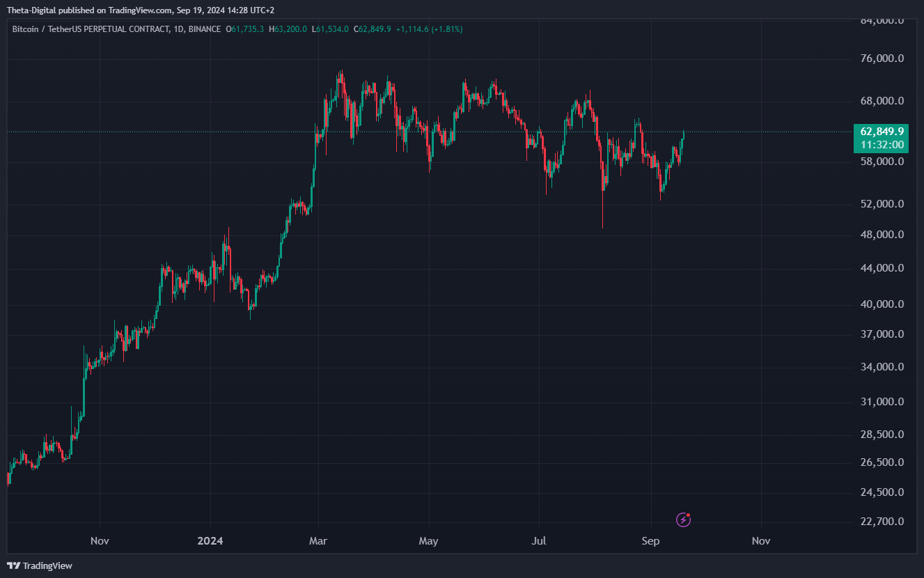This screenshot has width=924, height=578.
Task: Click the close value C62,849.9
Action: point(373,29)
